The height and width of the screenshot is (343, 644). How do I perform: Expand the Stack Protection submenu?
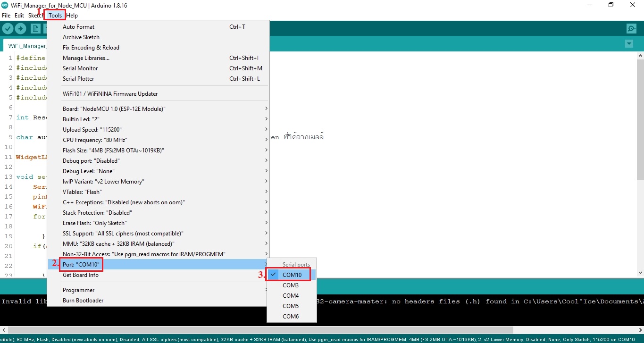coord(158,213)
